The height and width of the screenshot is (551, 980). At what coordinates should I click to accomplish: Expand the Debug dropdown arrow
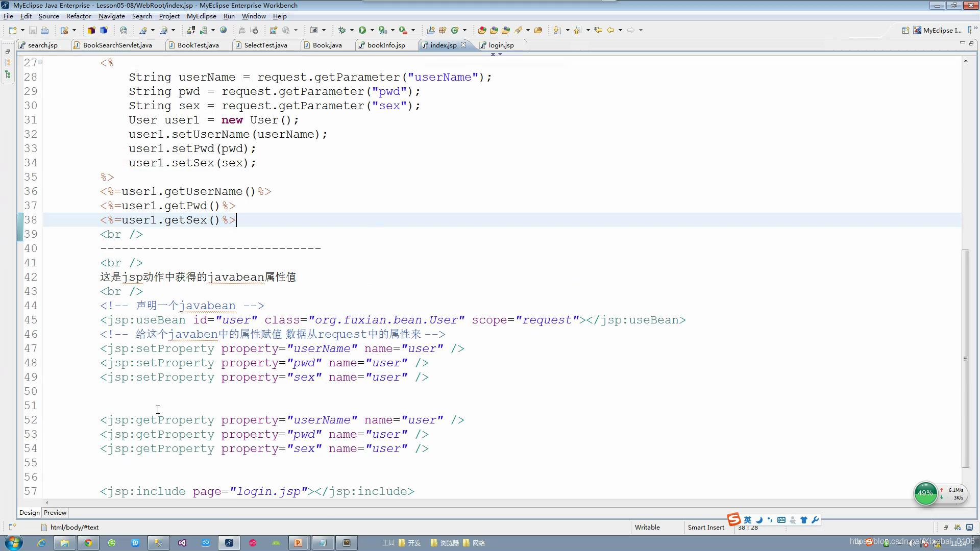click(x=351, y=30)
